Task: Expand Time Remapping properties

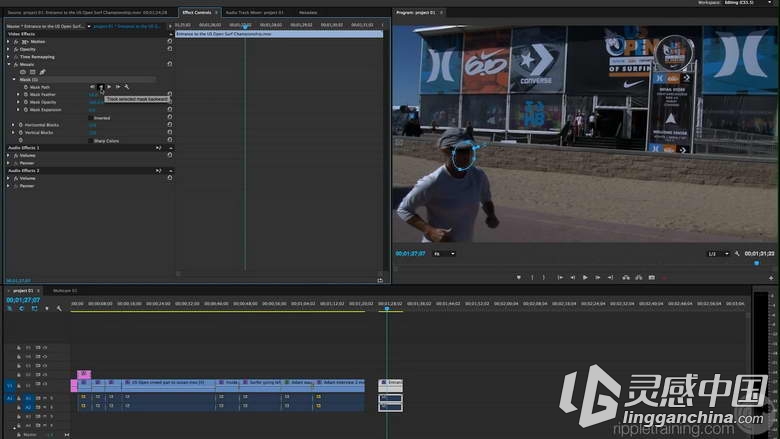Action: pos(8,57)
